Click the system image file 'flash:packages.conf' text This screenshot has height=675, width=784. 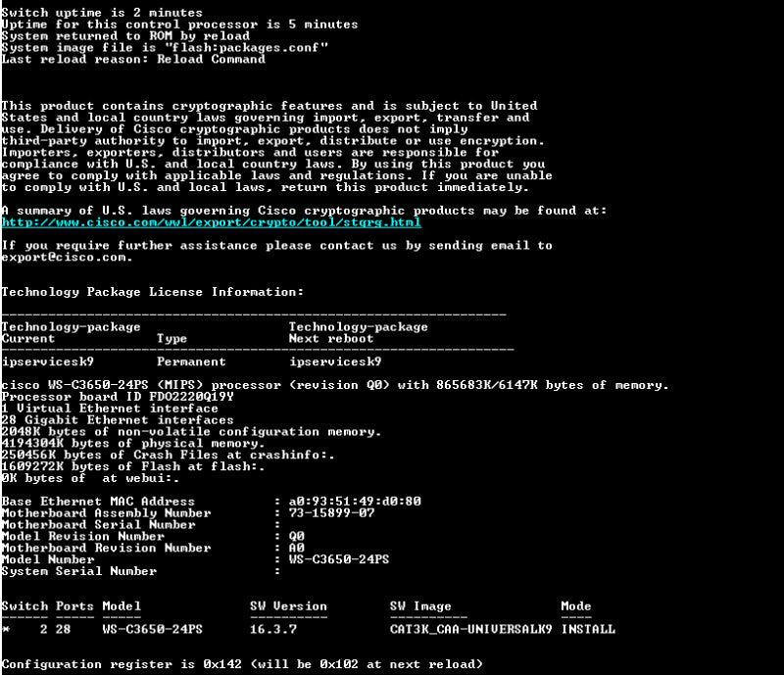[247, 47]
